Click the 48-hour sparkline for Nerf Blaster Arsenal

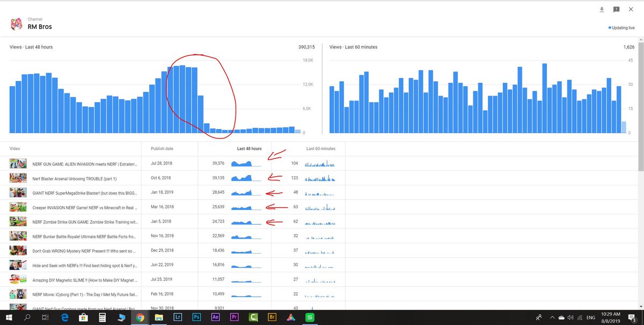[246, 178]
